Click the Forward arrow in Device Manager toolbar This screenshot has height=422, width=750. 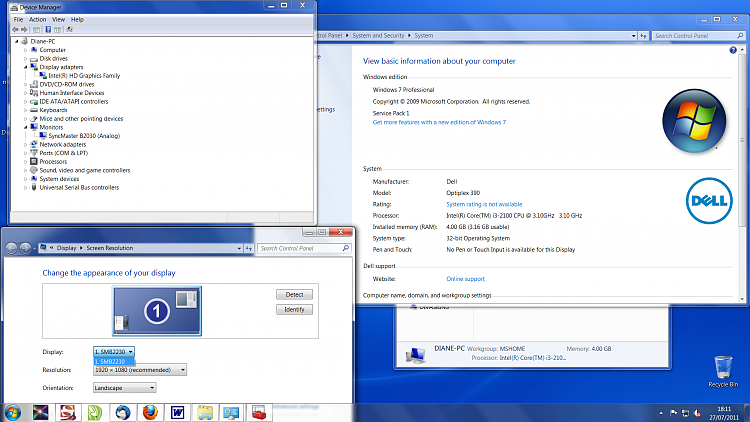[x=24, y=30]
